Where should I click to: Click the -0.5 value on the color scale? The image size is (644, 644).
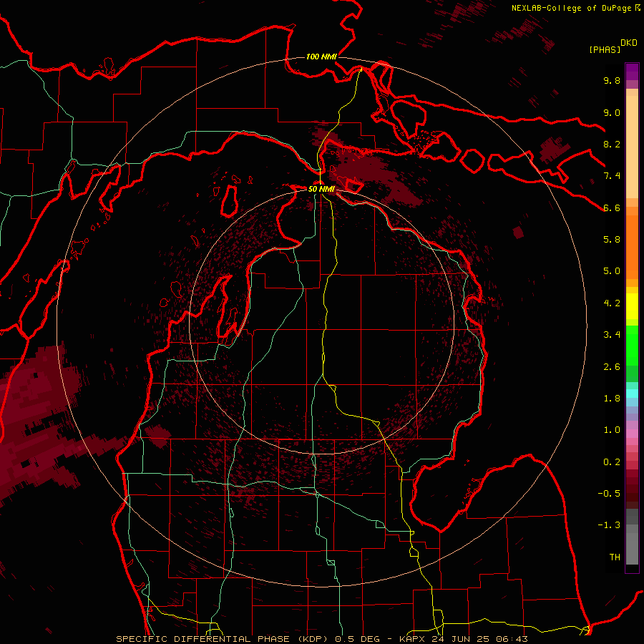[609, 494]
